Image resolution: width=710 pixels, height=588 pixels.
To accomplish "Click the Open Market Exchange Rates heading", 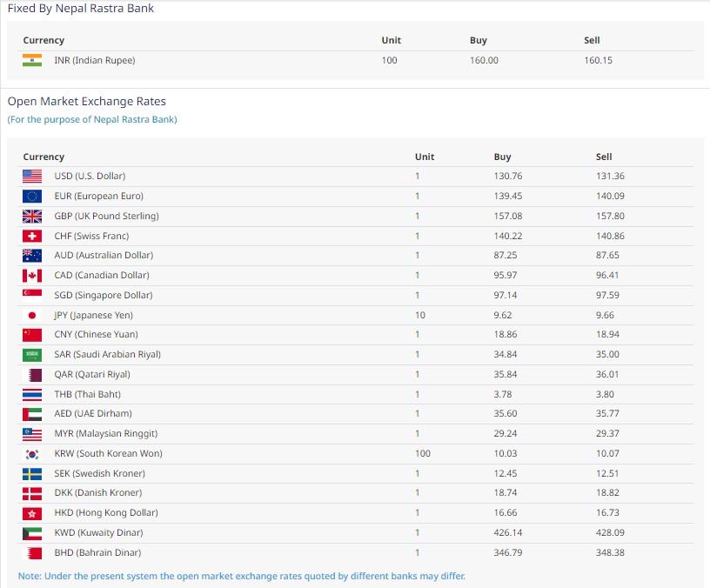I will (87, 102).
